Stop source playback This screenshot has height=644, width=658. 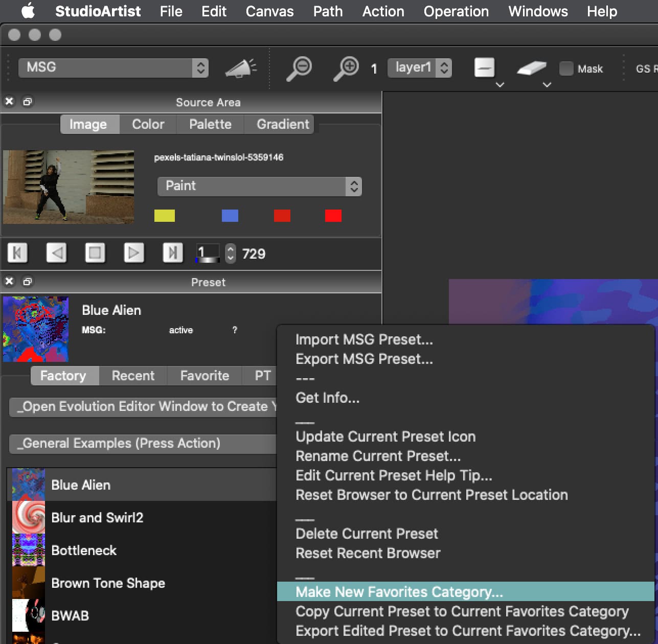95,252
